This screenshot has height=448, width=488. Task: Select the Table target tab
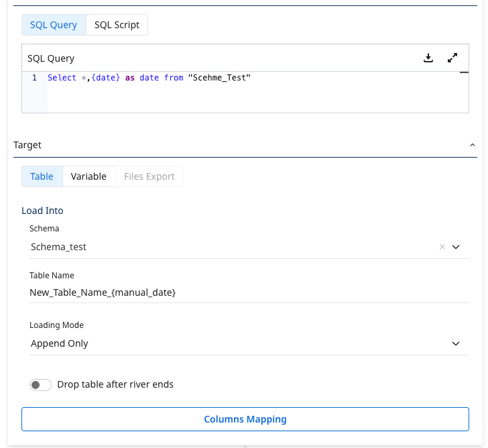click(42, 176)
